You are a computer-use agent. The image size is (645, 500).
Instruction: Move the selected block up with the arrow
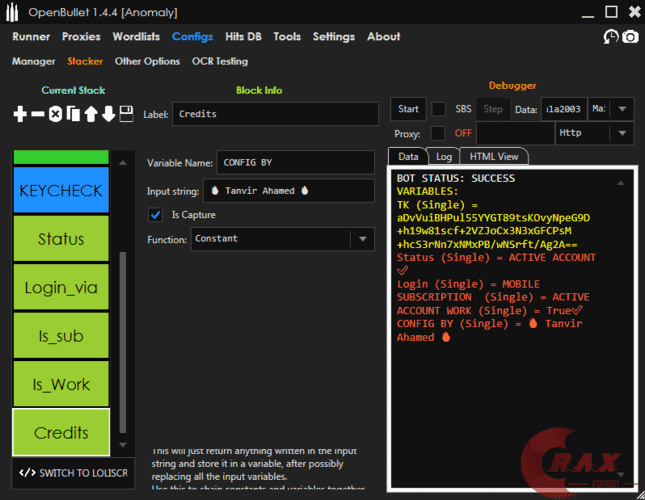[90, 114]
